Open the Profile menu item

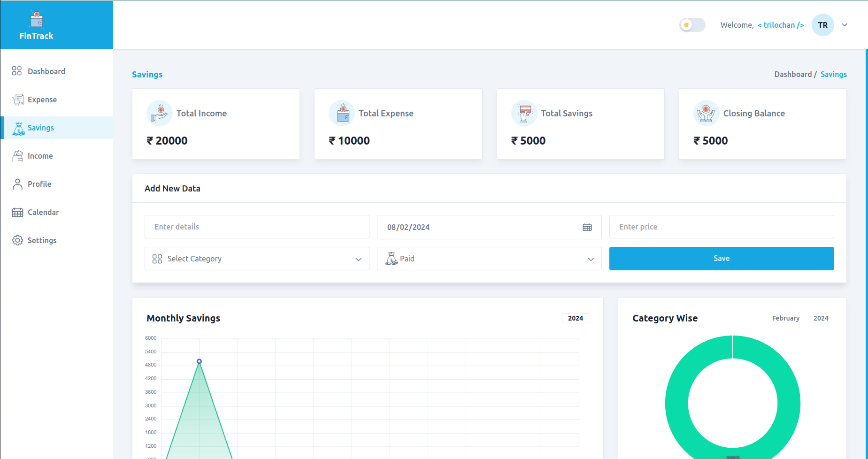tap(57, 184)
